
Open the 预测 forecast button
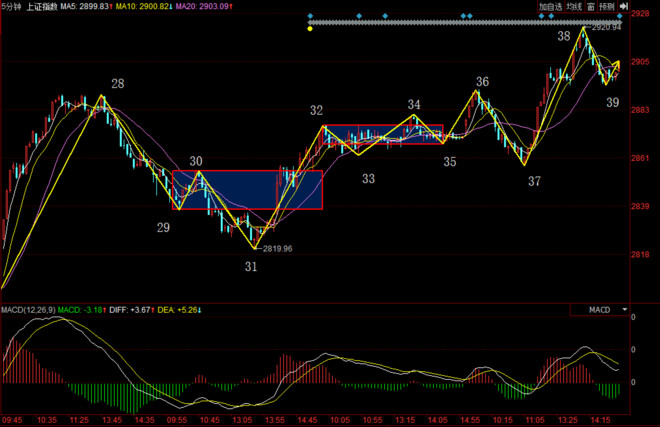[607, 6]
